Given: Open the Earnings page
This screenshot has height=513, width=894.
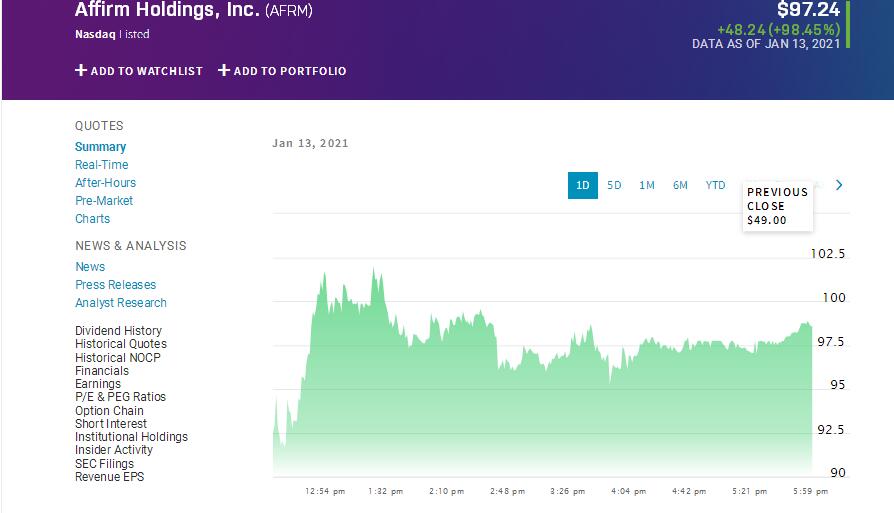Looking at the screenshot, I should tap(97, 384).
